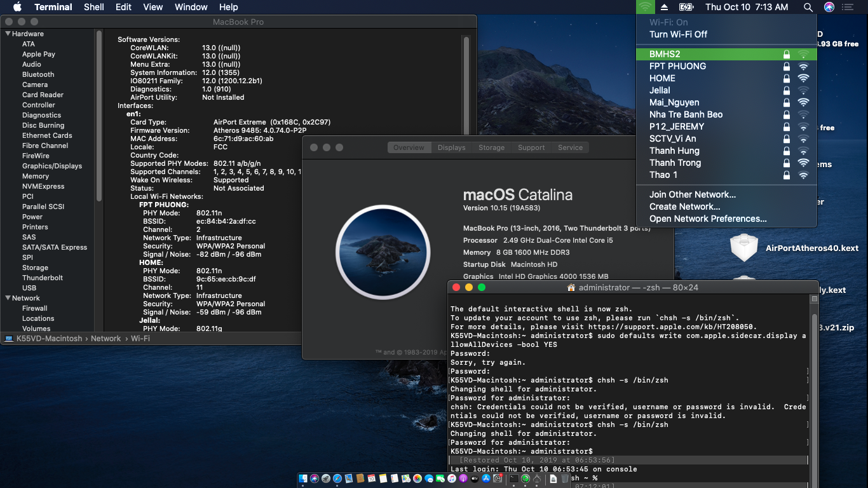Select Locations under Network in sidebar

(x=38, y=318)
